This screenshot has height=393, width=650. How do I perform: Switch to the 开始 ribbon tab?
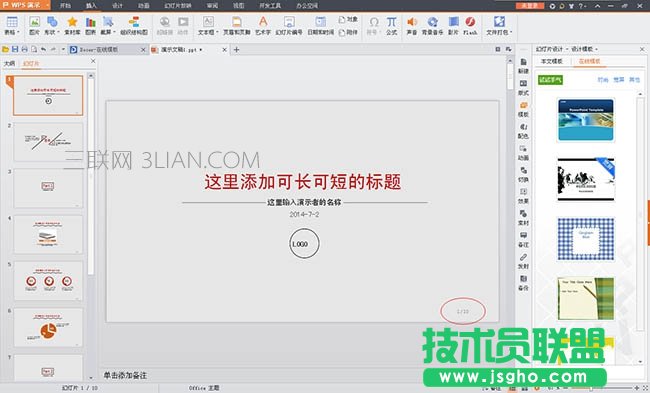pos(65,6)
